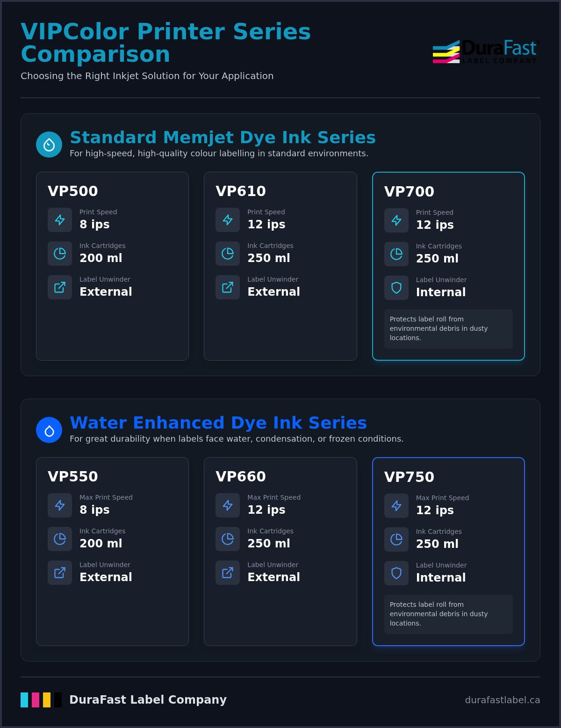Click VP550 ink cartridges pie icon
This screenshot has width=561, height=728.
click(60, 539)
